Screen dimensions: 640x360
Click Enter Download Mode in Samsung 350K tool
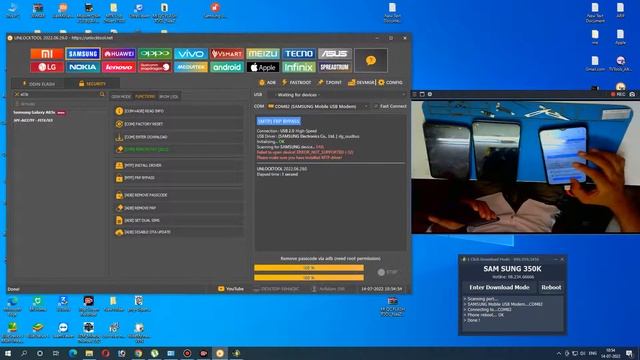(x=499, y=287)
